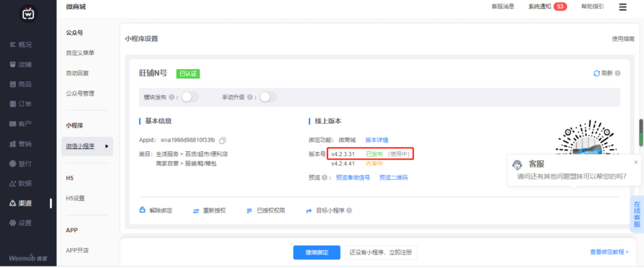644x268 pixels.
Task: Click the refresh icon next to 刷新
Action: pyautogui.click(x=597, y=73)
